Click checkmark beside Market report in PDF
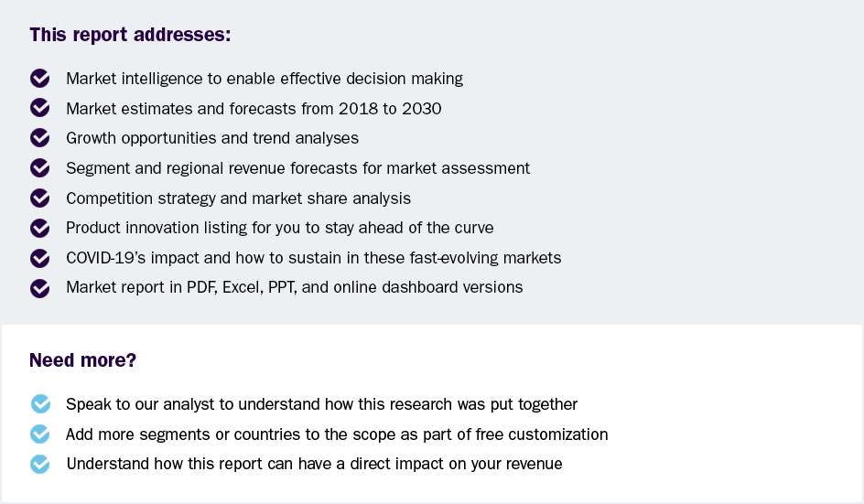 (39, 287)
